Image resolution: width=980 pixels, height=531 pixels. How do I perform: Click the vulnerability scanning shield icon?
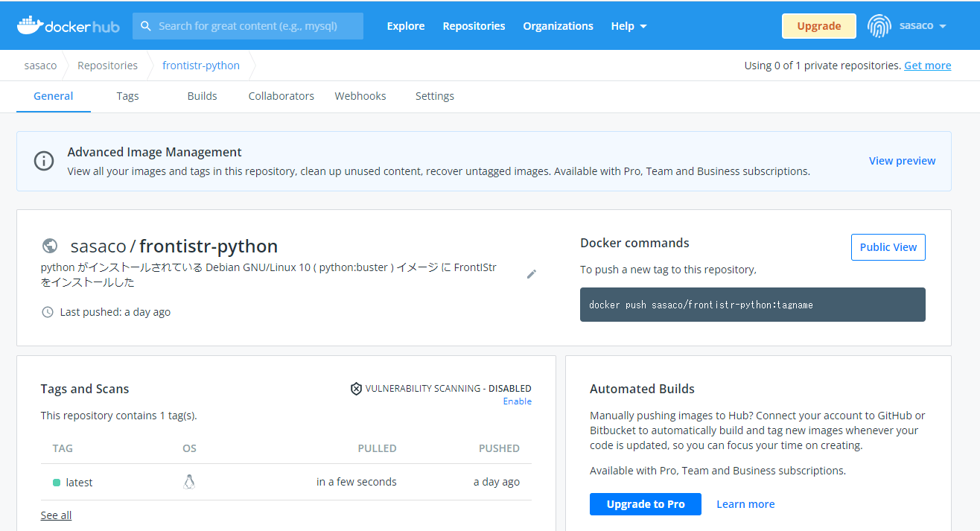[356, 388]
